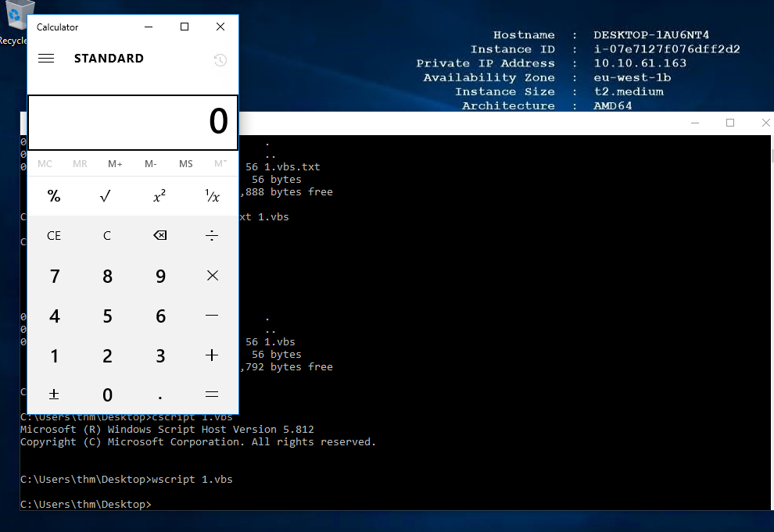Image resolution: width=774 pixels, height=532 pixels.
Task: Click the equals key
Action: 212,394
